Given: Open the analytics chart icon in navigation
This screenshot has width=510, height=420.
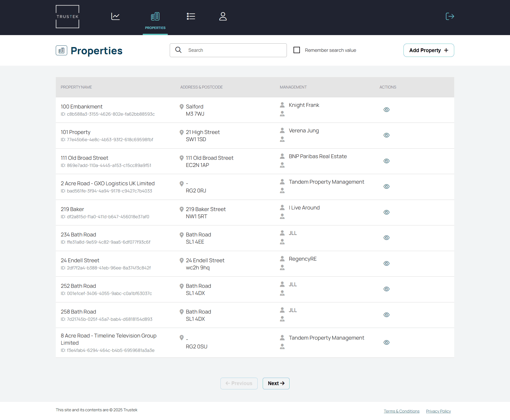Looking at the screenshot, I should [x=115, y=16].
